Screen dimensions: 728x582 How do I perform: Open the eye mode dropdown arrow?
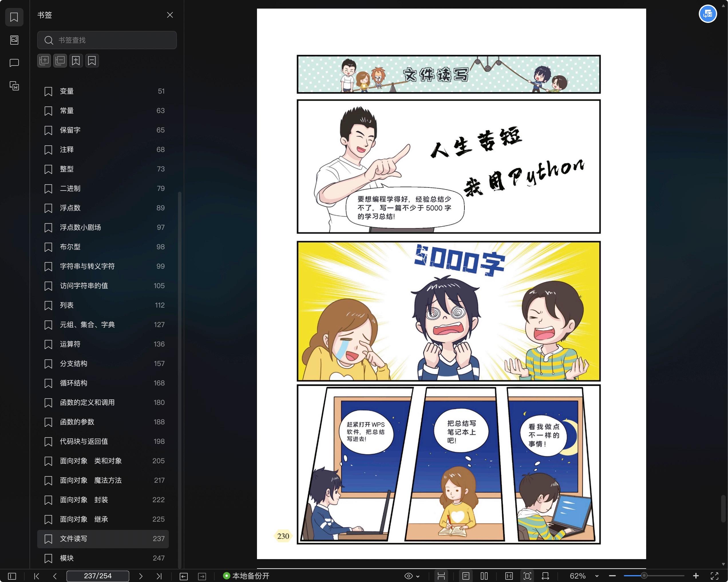(418, 576)
